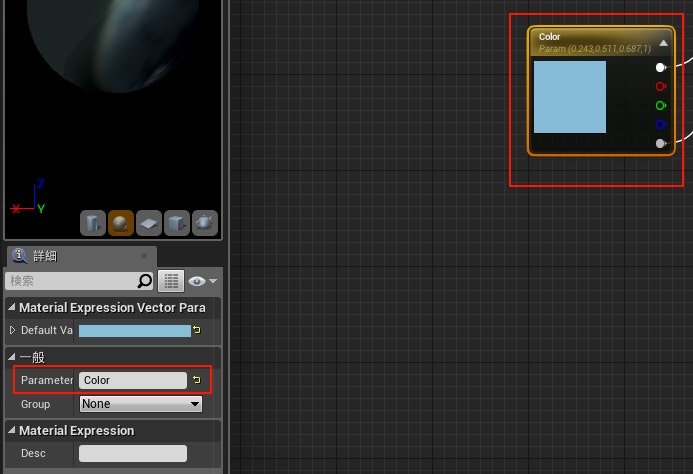Select the sphere preview shape icon
The height and width of the screenshot is (474, 693).
click(121, 223)
